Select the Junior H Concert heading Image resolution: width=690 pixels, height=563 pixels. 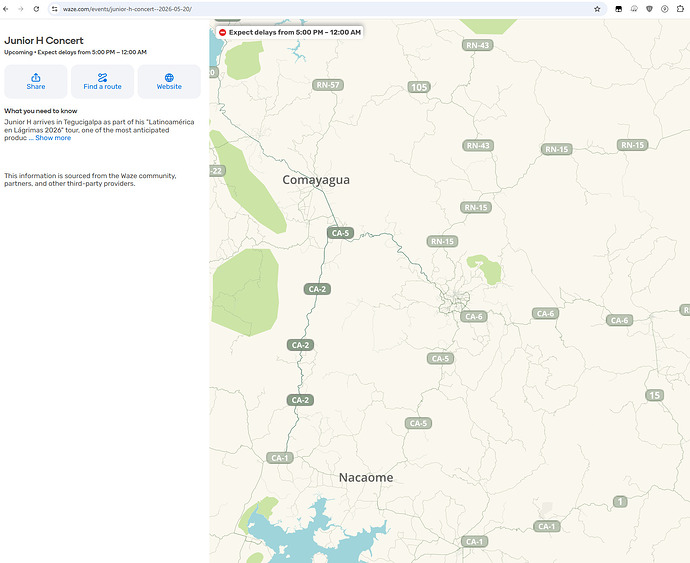(44, 40)
